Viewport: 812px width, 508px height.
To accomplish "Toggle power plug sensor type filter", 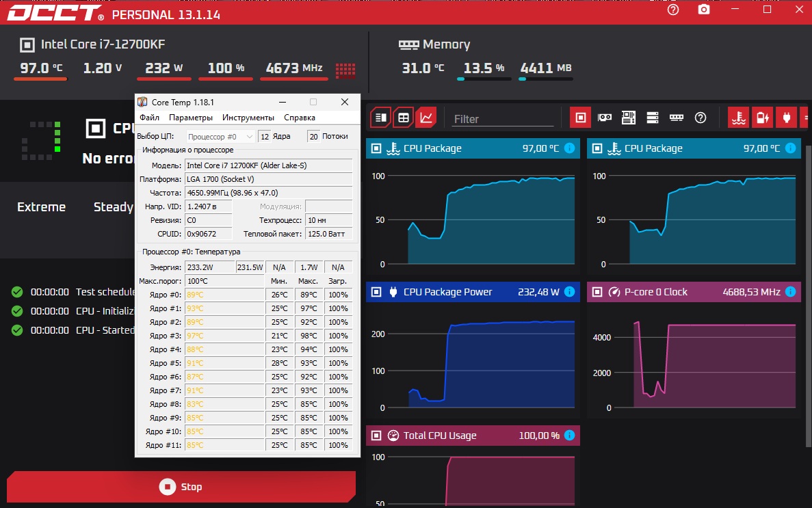I will (x=786, y=118).
